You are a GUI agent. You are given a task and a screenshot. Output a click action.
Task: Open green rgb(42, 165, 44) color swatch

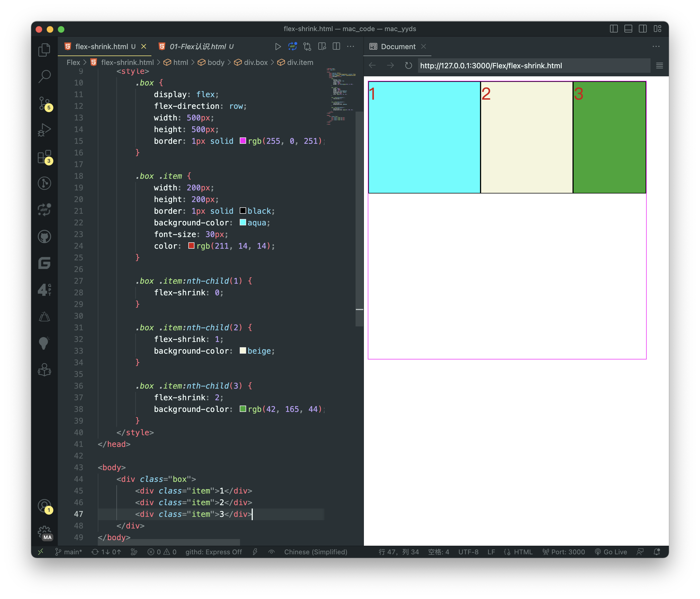(x=243, y=409)
